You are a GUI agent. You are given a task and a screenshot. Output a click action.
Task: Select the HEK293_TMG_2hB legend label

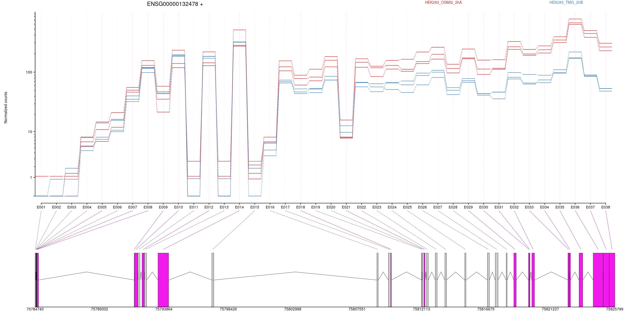566,2
